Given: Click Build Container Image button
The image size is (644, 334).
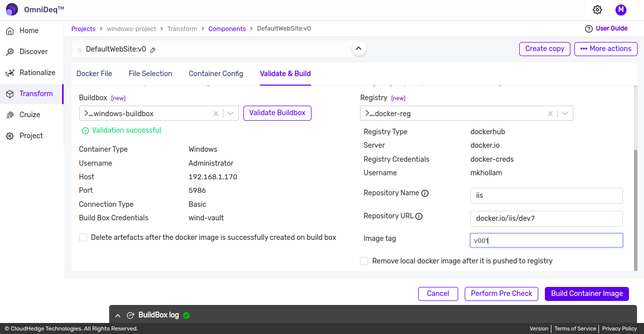Looking at the screenshot, I should point(587,294).
